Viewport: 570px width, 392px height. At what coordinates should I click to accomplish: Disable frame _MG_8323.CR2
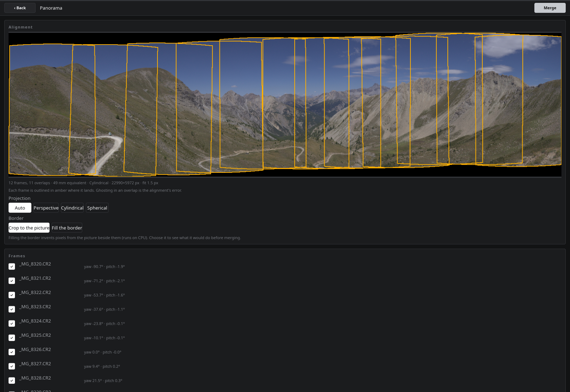12,309
